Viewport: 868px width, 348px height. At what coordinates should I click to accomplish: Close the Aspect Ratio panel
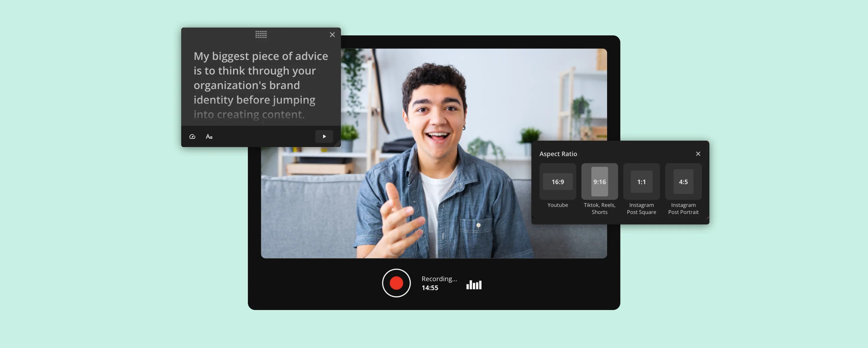coord(698,154)
